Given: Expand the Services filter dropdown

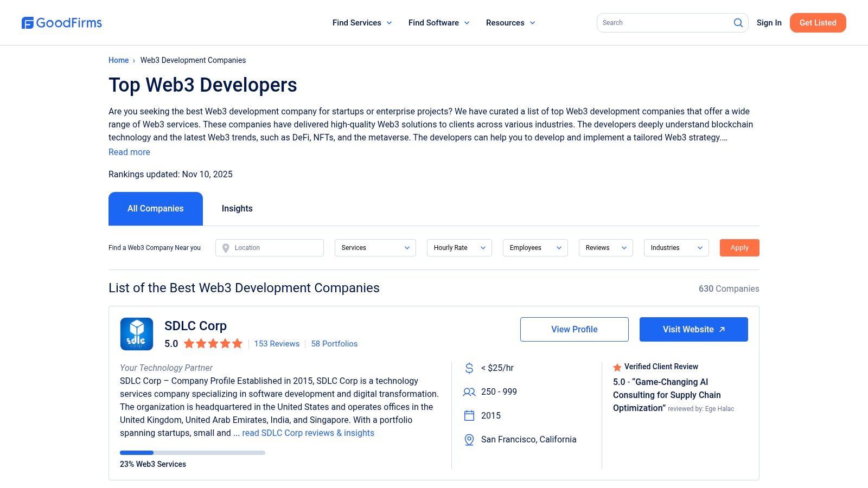Looking at the screenshot, I should (x=375, y=248).
